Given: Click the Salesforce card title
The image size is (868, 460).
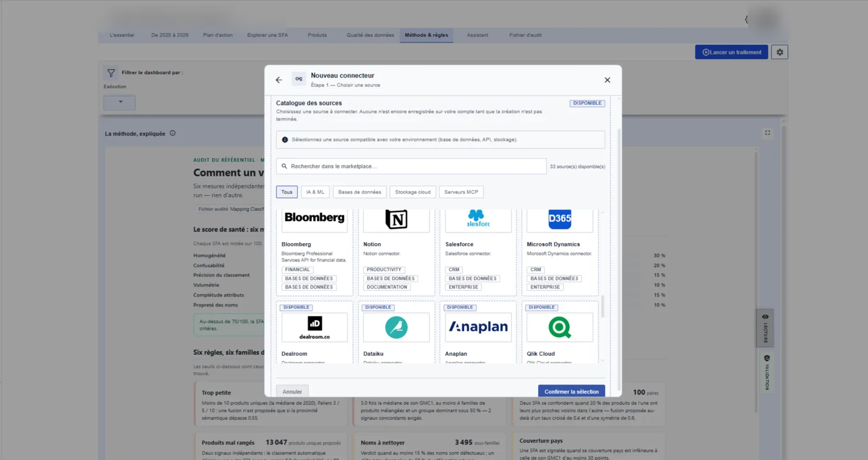Looking at the screenshot, I should 459,244.
